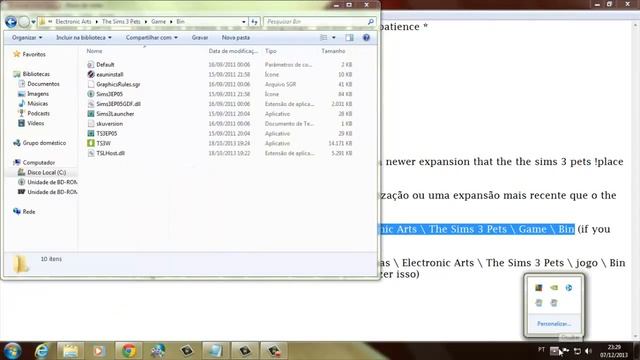The image size is (640, 360).
Task: Select Computador in navigation pane
Action: 39,162
